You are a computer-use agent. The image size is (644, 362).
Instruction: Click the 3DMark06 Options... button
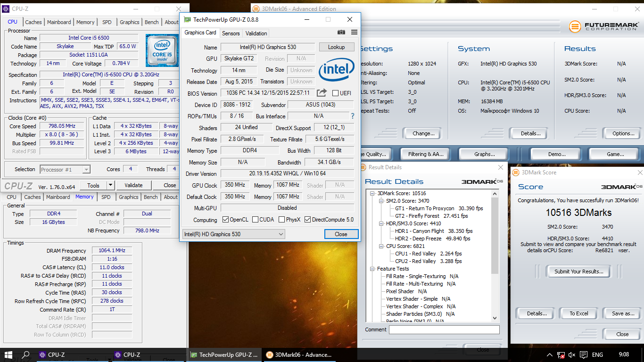(623, 133)
